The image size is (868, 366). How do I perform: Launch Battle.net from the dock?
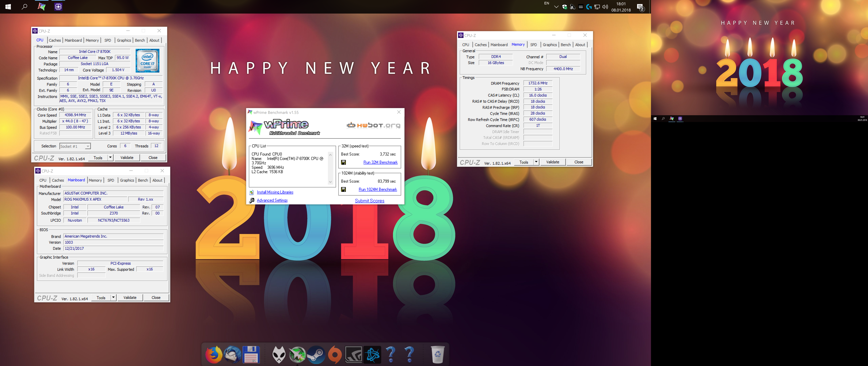click(x=372, y=354)
